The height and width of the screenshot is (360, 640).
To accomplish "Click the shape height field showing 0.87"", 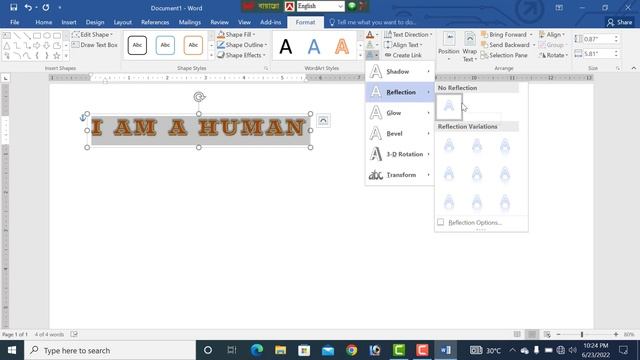I will [x=598, y=39].
